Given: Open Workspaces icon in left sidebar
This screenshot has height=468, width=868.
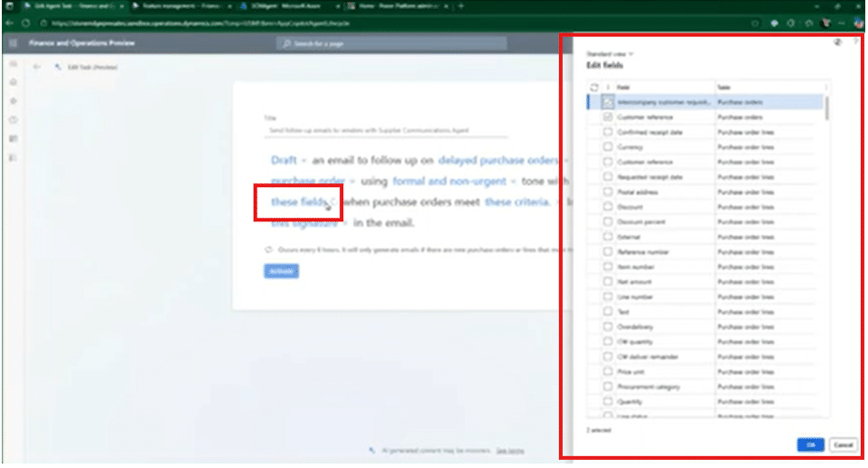Looking at the screenshot, I should pos(14,138).
